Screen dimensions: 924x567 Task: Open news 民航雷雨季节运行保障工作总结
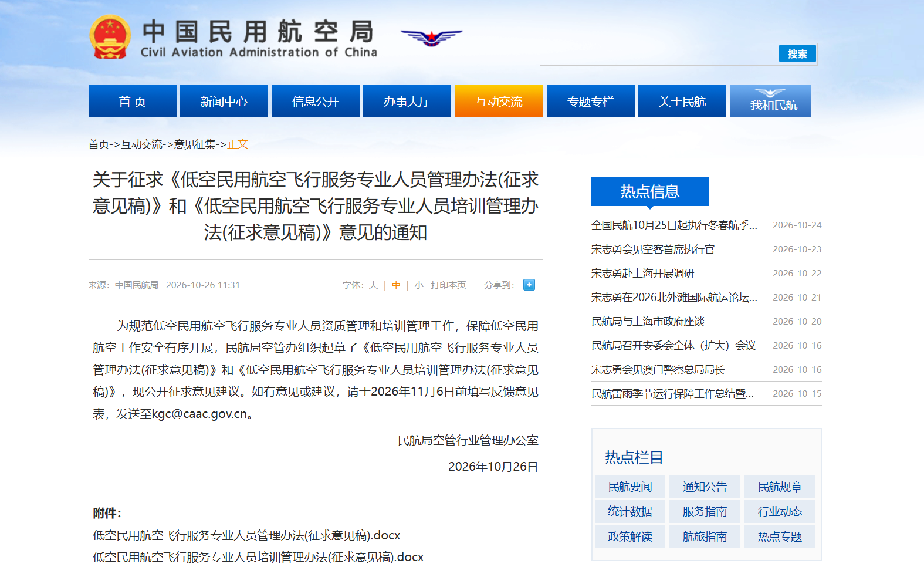pyautogui.click(x=673, y=394)
